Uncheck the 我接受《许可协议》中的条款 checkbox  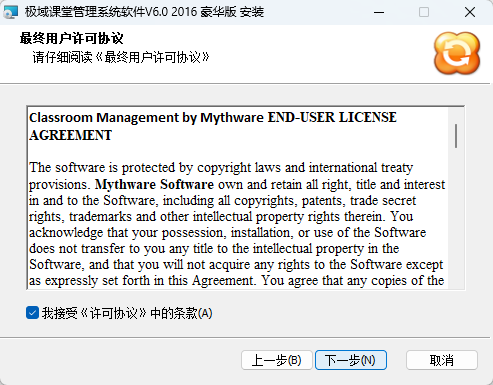pos(32,313)
